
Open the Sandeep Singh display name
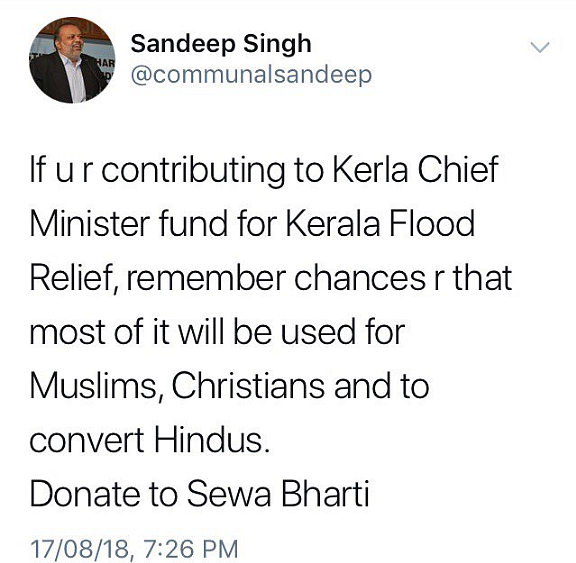point(221,44)
